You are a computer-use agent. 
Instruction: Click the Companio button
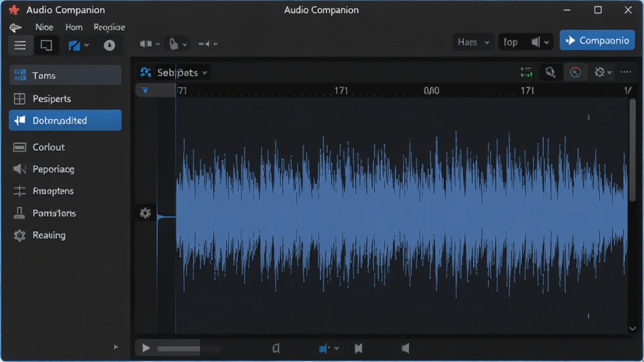pyautogui.click(x=597, y=40)
